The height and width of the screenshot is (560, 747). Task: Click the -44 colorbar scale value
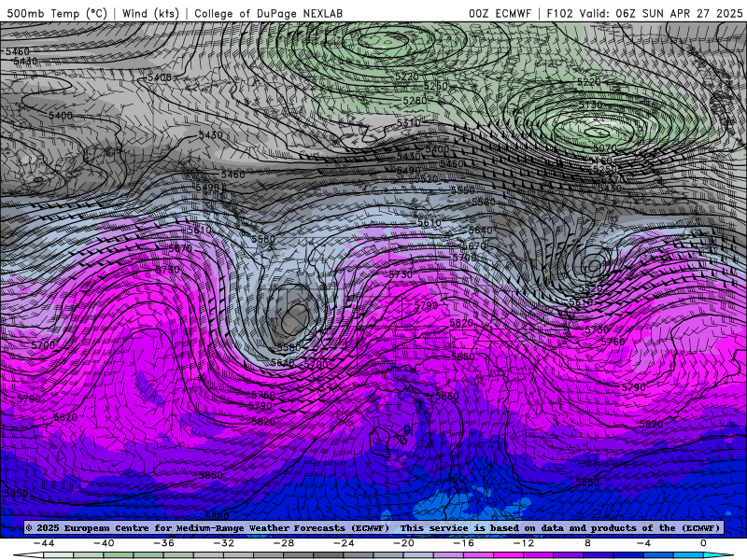44,543
